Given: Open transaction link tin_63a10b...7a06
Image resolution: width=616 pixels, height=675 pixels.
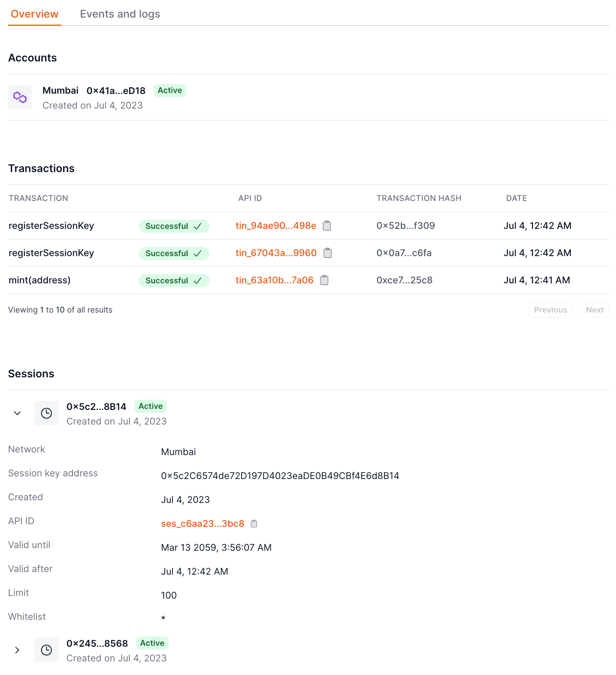Looking at the screenshot, I should [x=274, y=280].
